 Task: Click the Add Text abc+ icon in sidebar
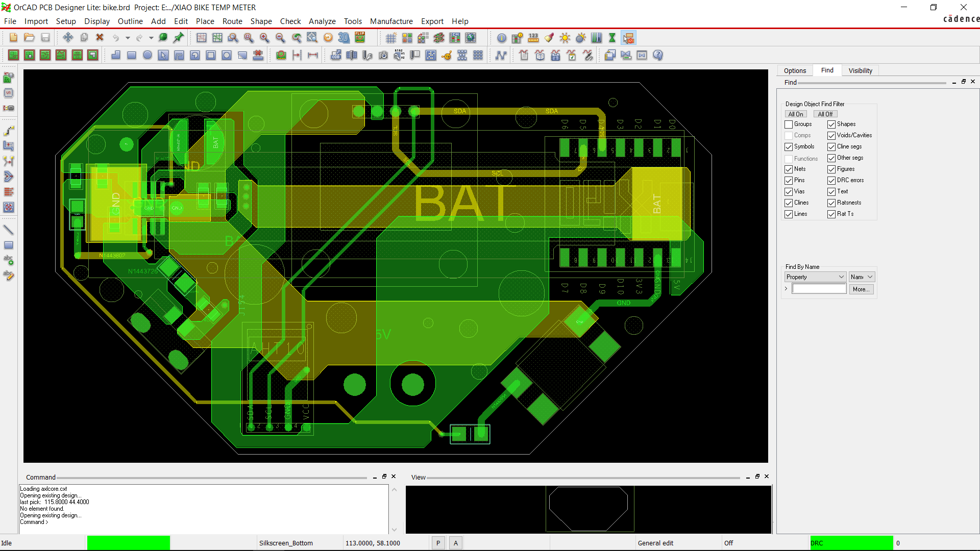[x=9, y=260]
